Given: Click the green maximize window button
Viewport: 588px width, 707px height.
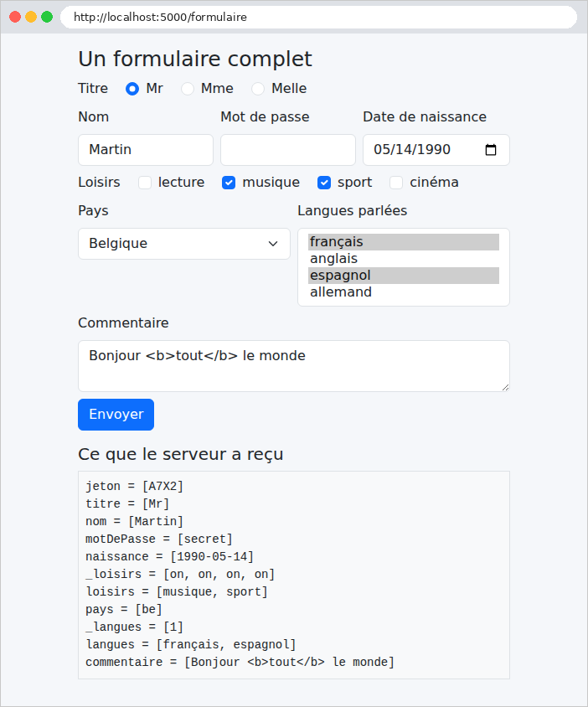Looking at the screenshot, I should [x=47, y=17].
